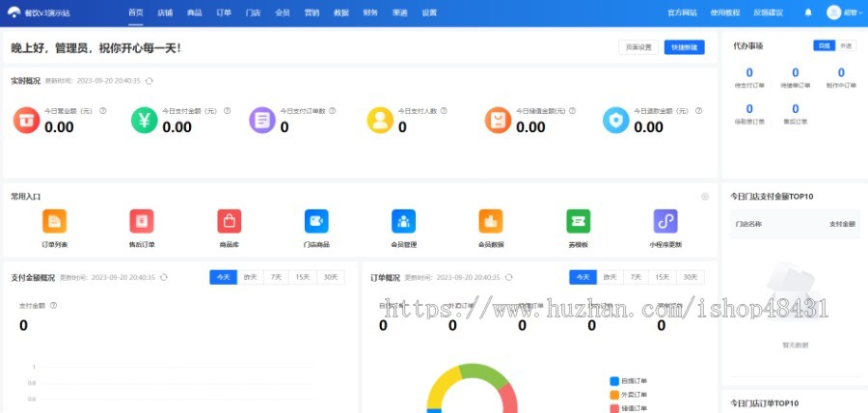The width and height of the screenshot is (868, 413).
Task: Open the green 券模板 coupon icon
Action: click(x=578, y=221)
